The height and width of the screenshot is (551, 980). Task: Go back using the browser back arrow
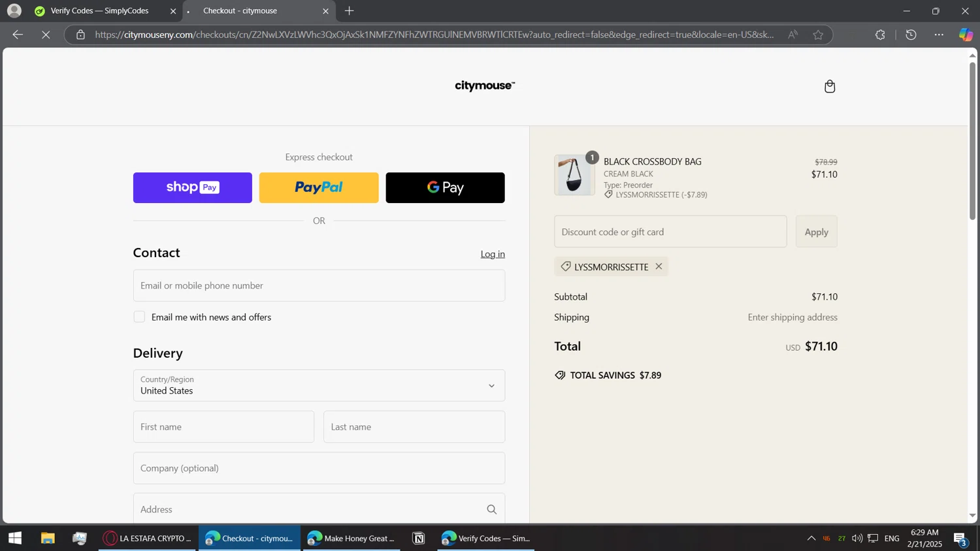(18, 35)
